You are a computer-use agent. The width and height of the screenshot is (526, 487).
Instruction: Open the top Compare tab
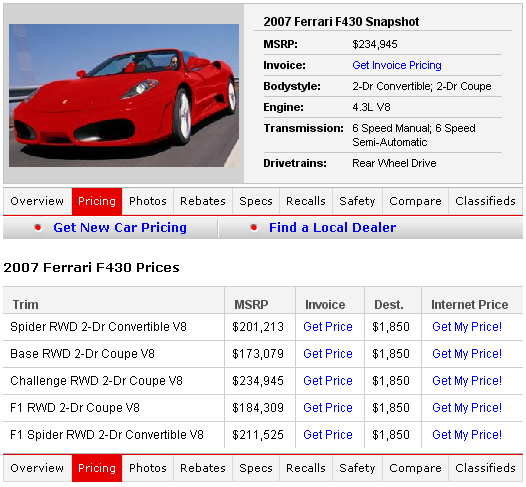415,201
